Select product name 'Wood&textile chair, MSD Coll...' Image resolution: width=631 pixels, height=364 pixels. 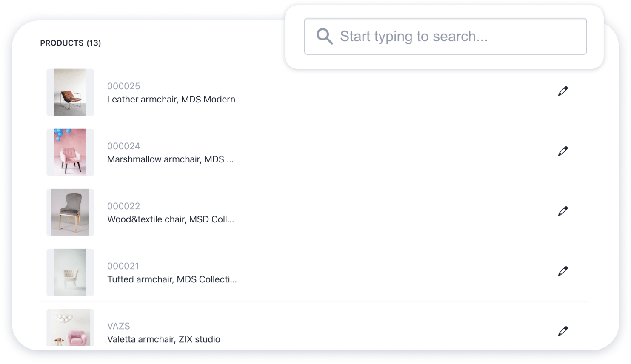coord(171,219)
